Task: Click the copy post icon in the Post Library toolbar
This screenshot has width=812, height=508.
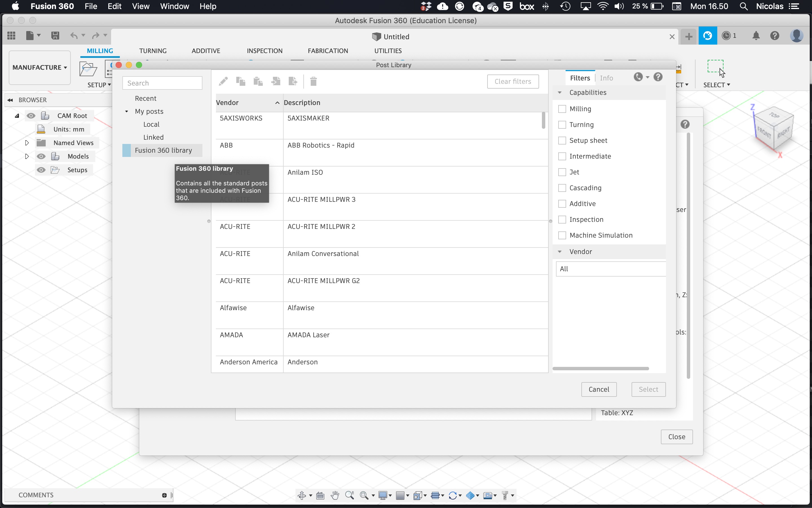Action: (x=240, y=81)
